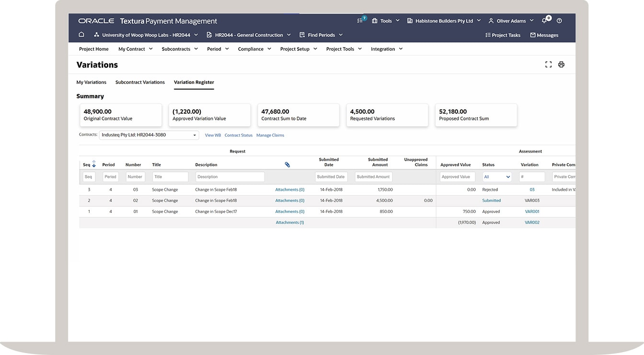Go to the Home icon in the navigation bar
The image size is (644, 355).
[81, 34]
